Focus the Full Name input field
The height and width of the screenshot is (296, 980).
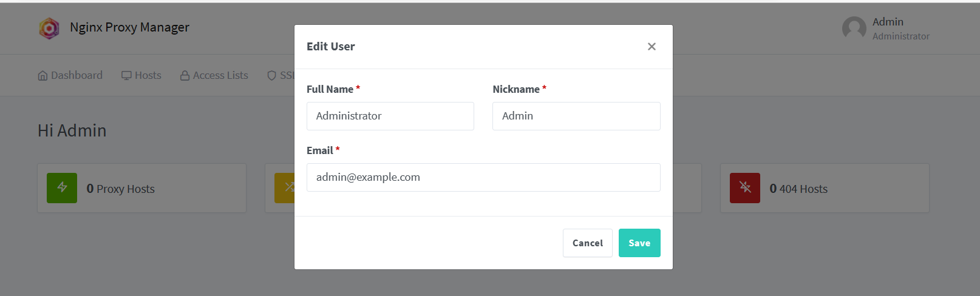(390, 116)
